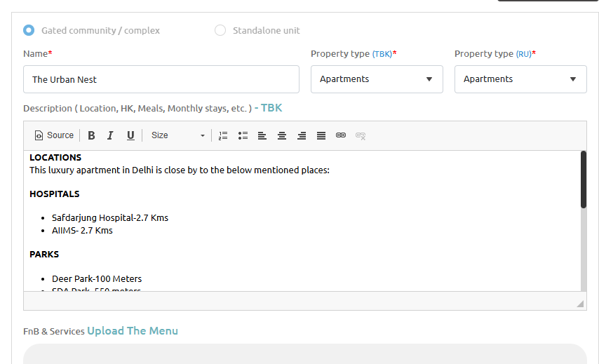Screen dimensions: 599x364
Task: Toggle Underline formatting in editor toolbar
Action: pyautogui.click(x=130, y=135)
